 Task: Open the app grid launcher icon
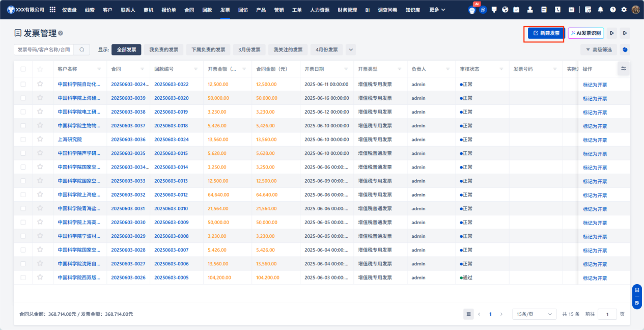[x=52, y=10]
